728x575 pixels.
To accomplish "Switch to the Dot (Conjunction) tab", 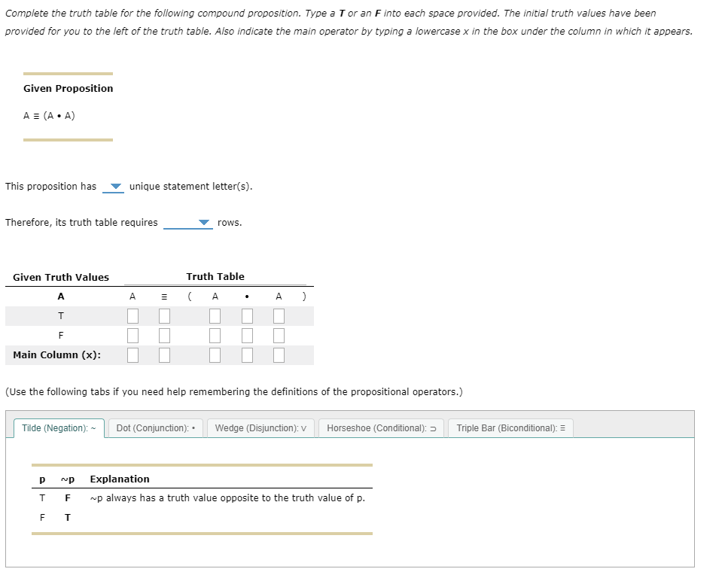I will coord(155,427).
